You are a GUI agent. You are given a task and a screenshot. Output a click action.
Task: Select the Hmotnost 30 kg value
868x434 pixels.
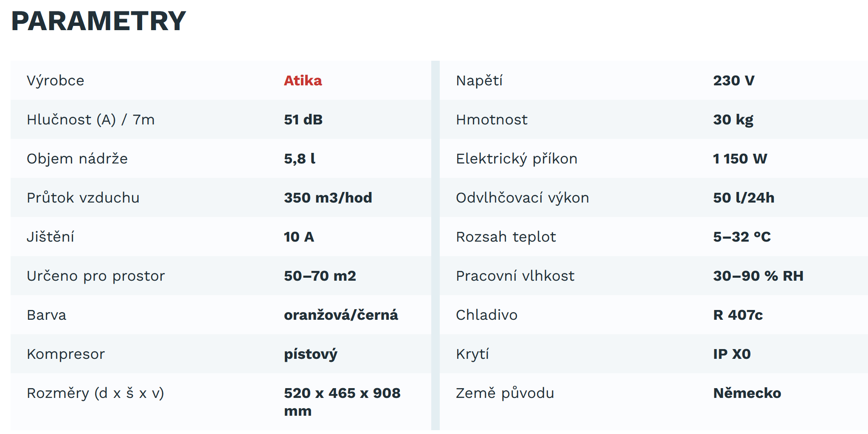(733, 120)
